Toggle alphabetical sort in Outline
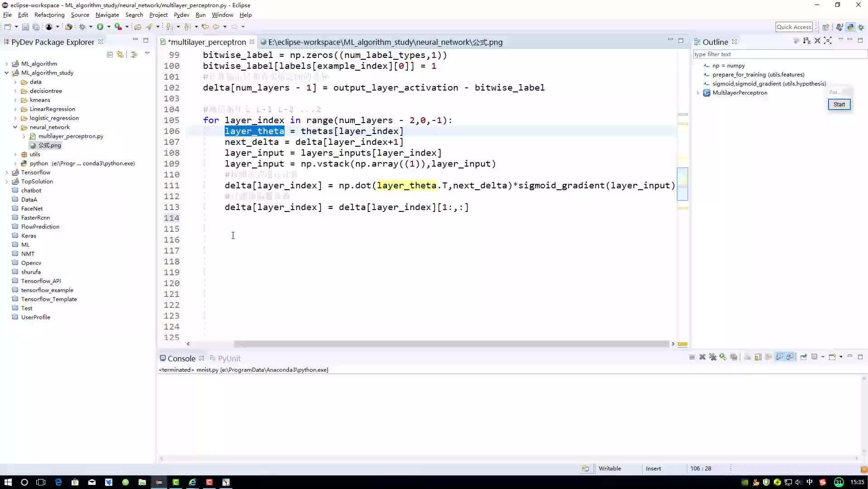The width and height of the screenshot is (868, 489). pyautogui.click(x=806, y=41)
